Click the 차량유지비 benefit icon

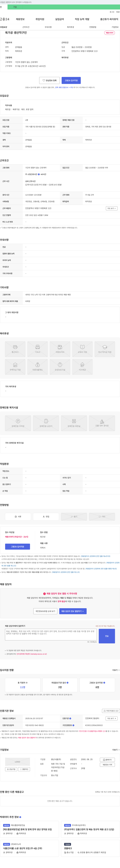point(60,349)
